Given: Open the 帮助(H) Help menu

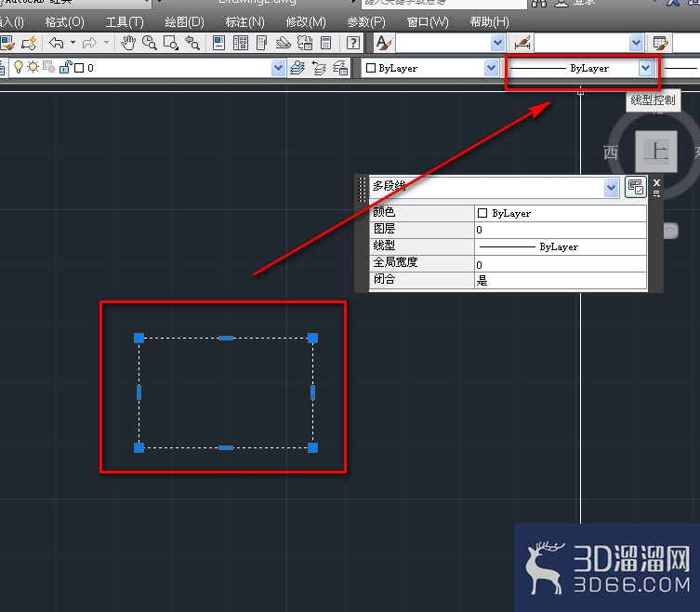Looking at the screenshot, I should pos(489,22).
